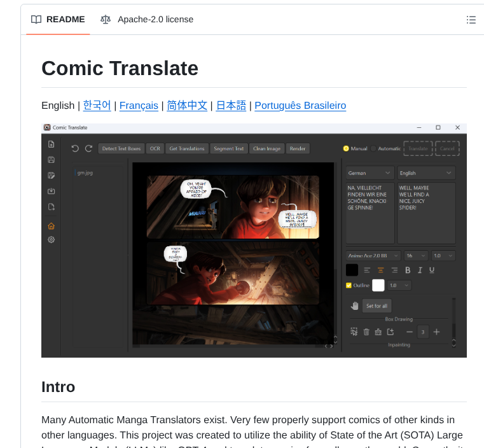Click the orange home icon in sidebar
The height and width of the screenshot is (448, 484).
[x=52, y=226]
